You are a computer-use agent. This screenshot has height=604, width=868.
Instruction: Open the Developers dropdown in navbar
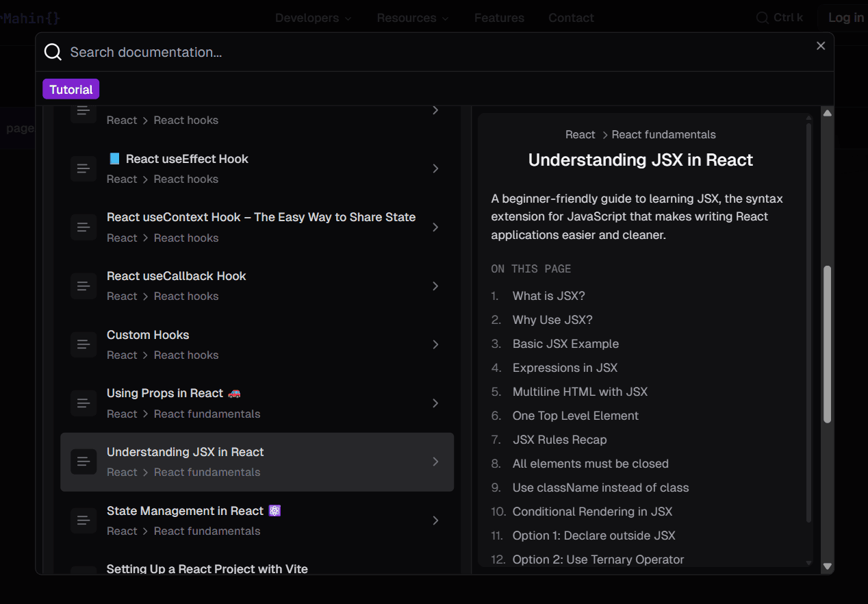pyautogui.click(x=313, y=18)
